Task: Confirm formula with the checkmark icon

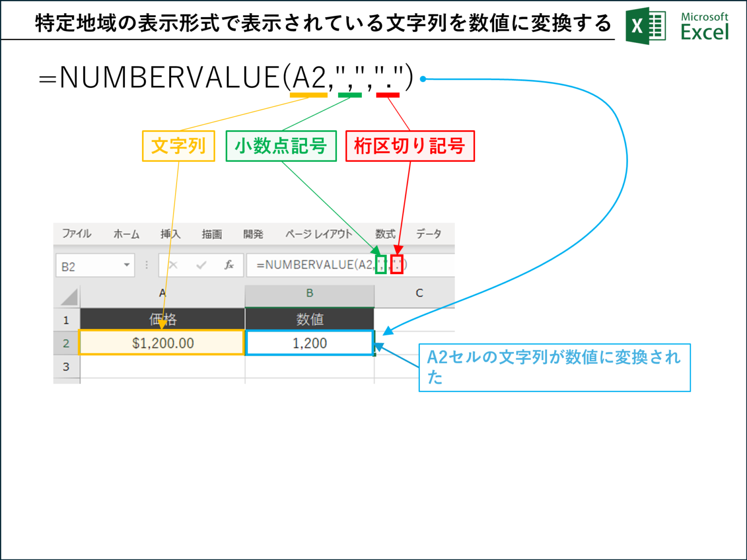Action: click(201, 265)
